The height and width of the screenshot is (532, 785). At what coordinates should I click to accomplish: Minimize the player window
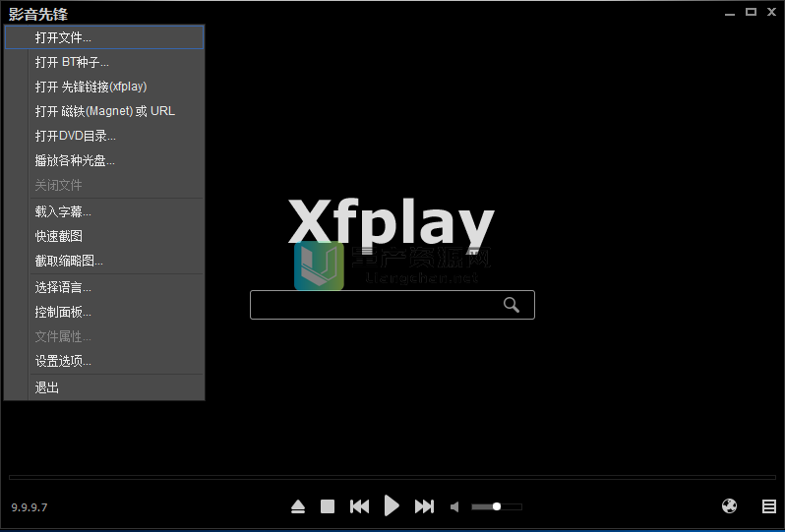click(x=730, y=13)
